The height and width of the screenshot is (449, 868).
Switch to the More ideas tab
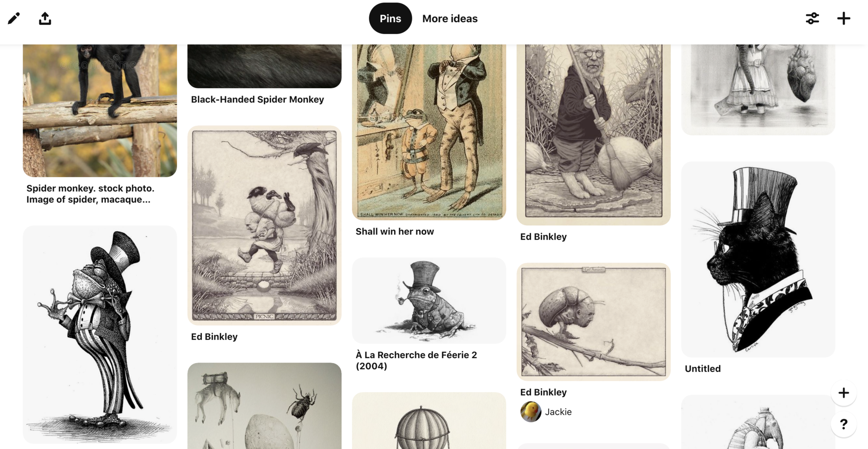[450, 18]
